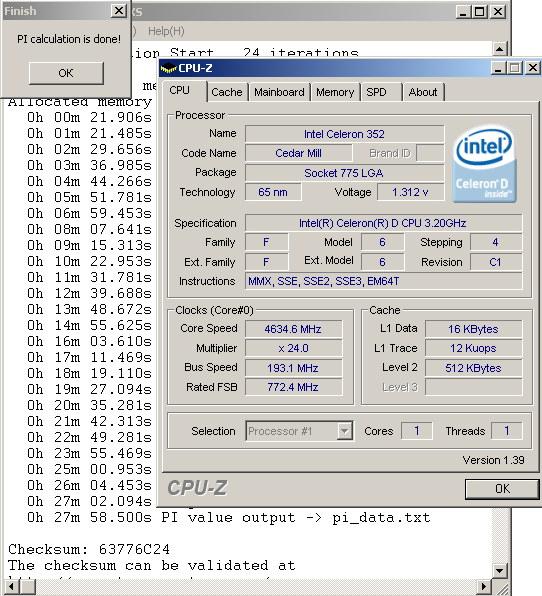
Task: Click the 0h 20m 35.281s result line
Action: (89, 405)
